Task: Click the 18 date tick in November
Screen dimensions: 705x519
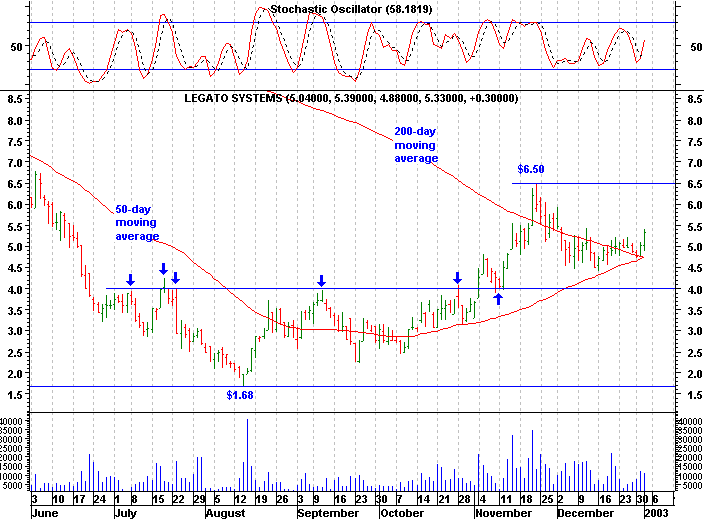Action: click(527, 499)
